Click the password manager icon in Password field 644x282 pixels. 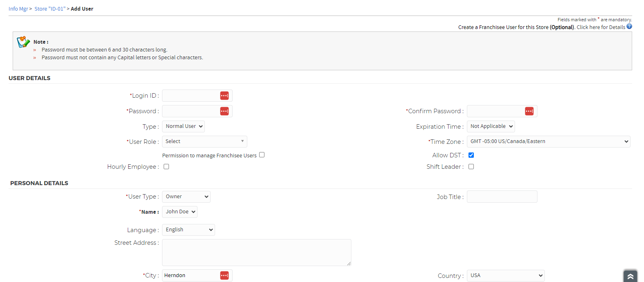(x=224, y=111)
